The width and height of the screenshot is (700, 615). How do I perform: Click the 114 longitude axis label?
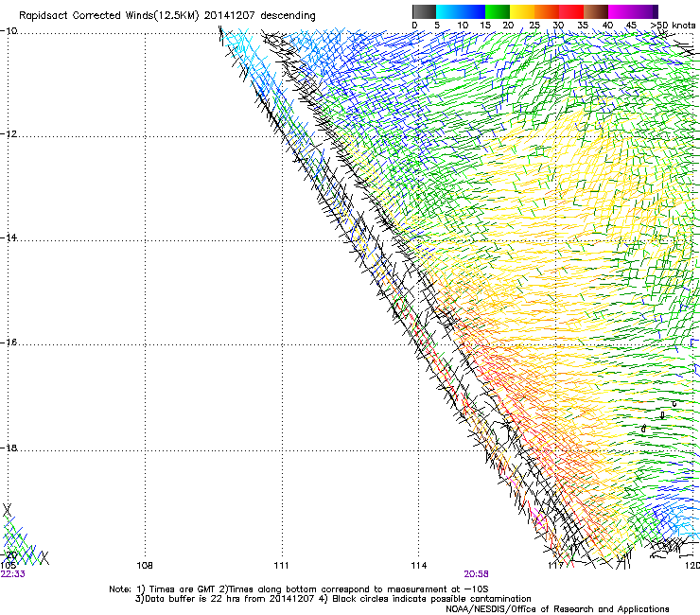[x=419, y=566]
